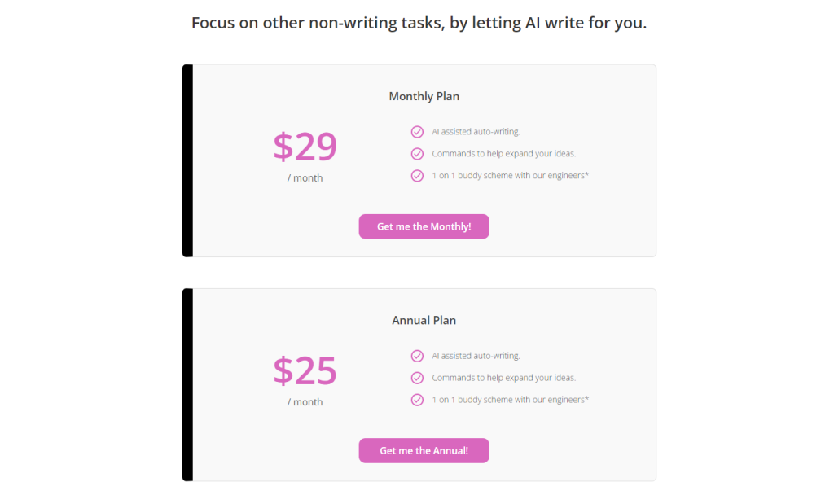834x504 pixels.
Task: Click the Annual Plan's 1 on 1 buddy scheme text
Action: 510,400
